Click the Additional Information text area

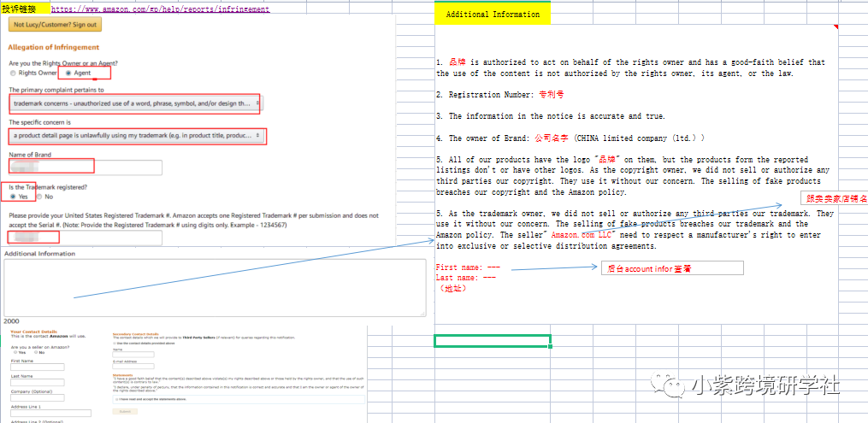(x=215, y=287)
